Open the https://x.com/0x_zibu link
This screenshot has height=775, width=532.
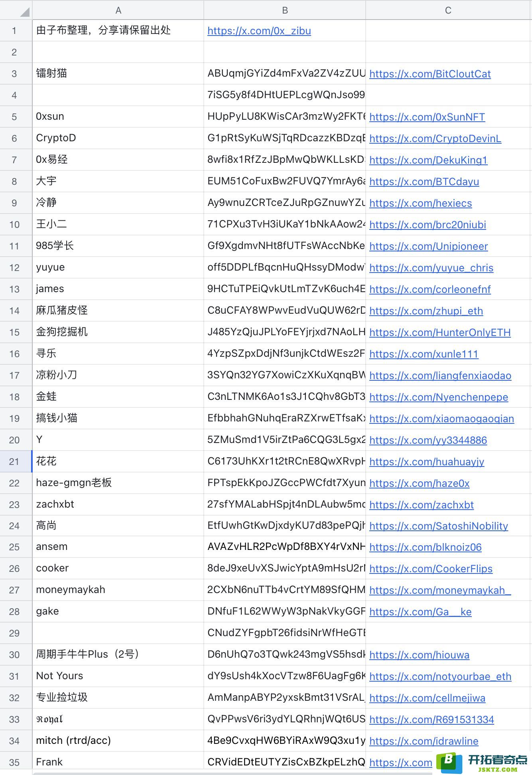click(x=259, y=31)
